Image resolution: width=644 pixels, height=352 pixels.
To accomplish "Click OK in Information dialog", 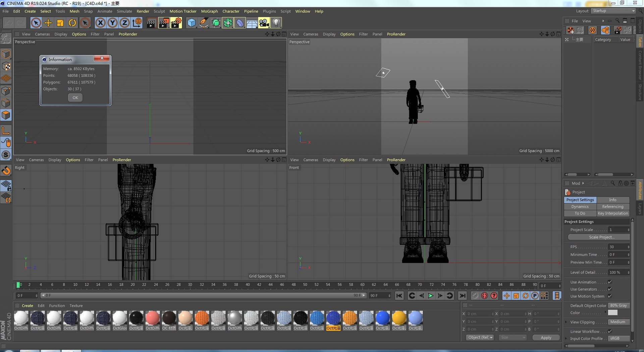I will 75,98.
